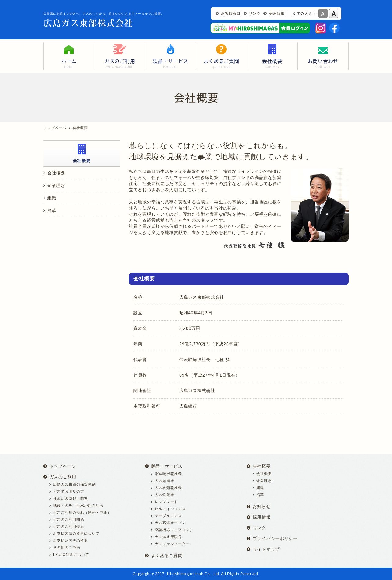Open footer link 住まいの防犯・防災

70,498
